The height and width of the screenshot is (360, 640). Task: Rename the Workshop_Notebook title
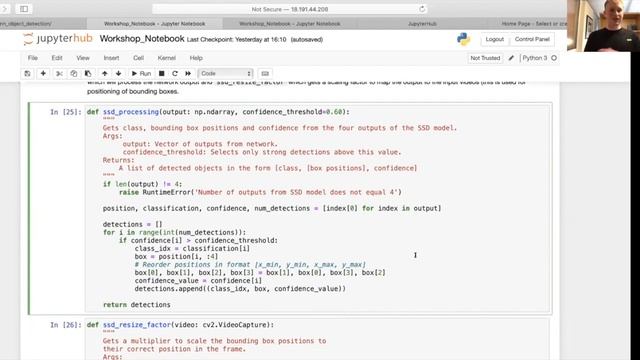click(142, 39)
